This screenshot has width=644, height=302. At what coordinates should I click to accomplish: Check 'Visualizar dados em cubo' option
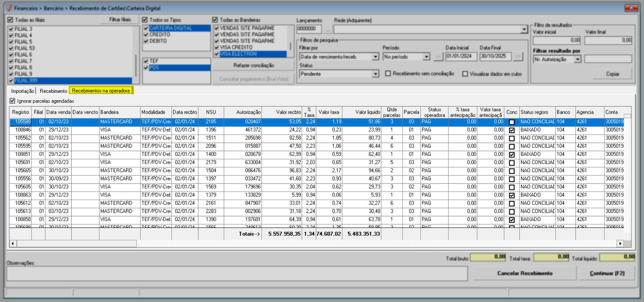[465, 74]
